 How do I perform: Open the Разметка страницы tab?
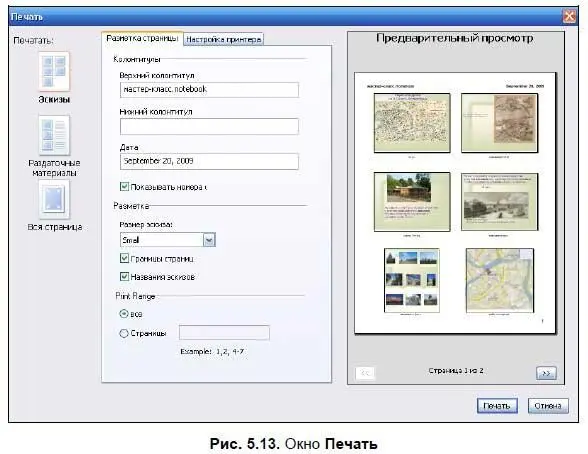[142, 38]
